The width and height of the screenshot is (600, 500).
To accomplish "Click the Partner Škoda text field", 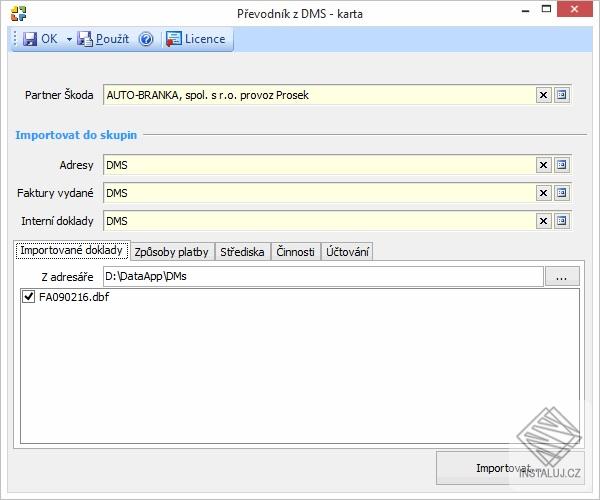I will [x=319, y=95].
